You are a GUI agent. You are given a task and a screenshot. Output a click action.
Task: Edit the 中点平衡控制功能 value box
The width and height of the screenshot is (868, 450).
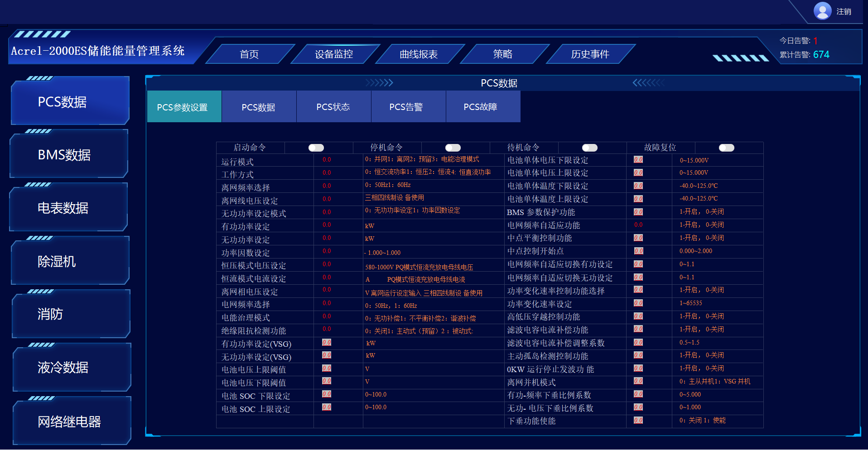coord(638,238)
